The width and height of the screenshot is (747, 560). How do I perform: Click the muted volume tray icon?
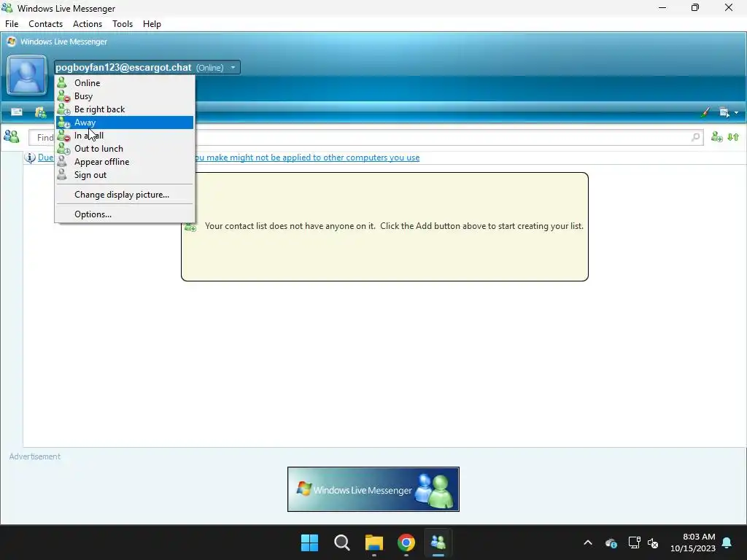[653, 542]
